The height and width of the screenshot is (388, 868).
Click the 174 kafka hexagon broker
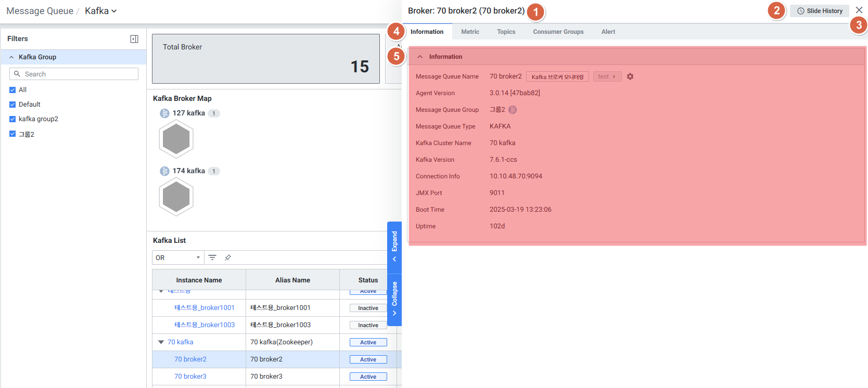click(x=176, y=197)
